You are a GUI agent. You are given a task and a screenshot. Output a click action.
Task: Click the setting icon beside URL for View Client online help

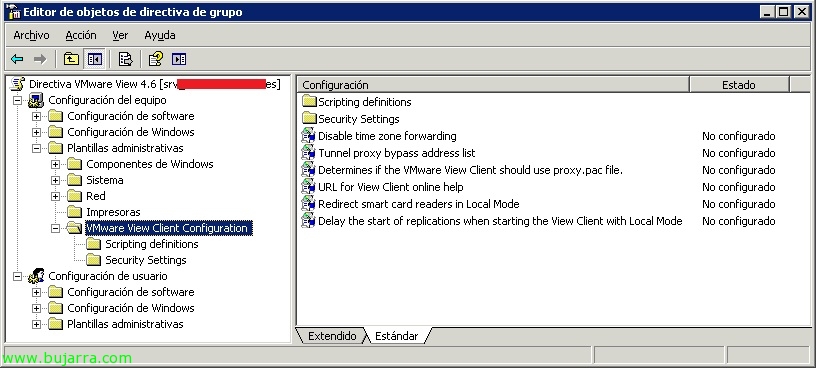pos(309,187)
